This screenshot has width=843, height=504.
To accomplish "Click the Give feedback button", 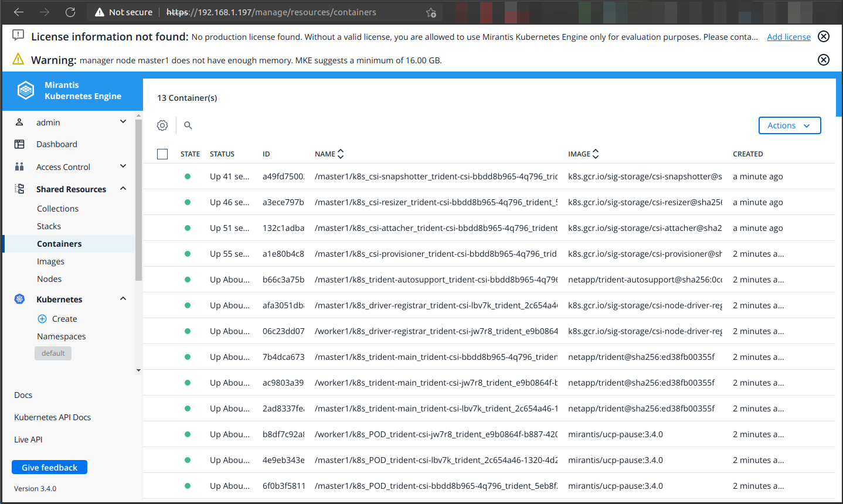I will click(49, 467).
